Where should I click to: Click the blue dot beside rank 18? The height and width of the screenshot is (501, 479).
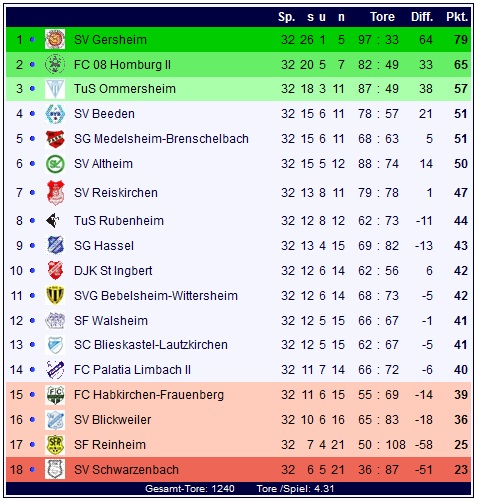point(32,470)
